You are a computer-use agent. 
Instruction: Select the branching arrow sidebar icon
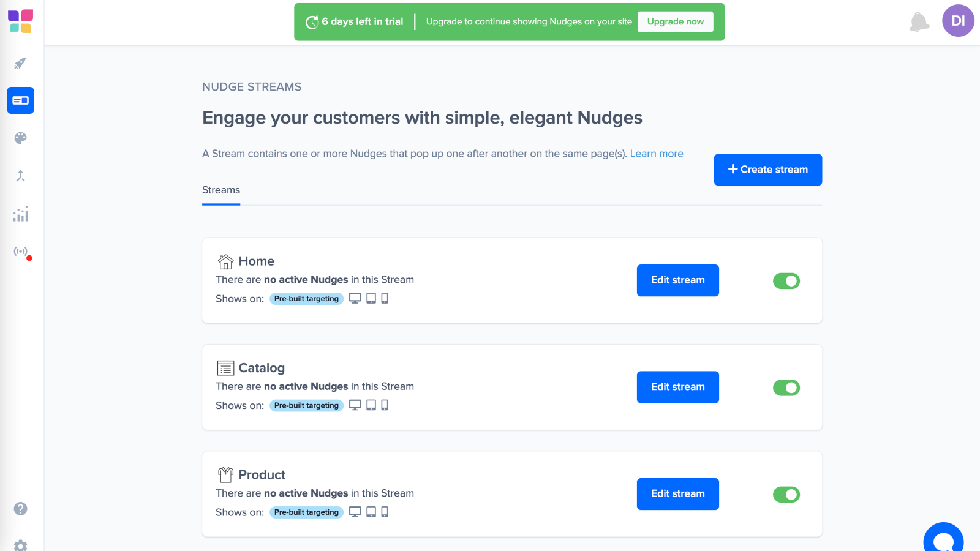(x=20, y=176)
